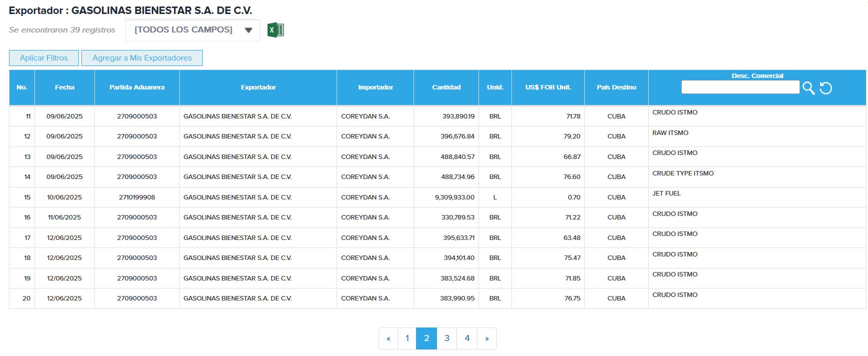Click the Exportador column header
Viewport: 868px width, 356px height.
click(258, 87)
